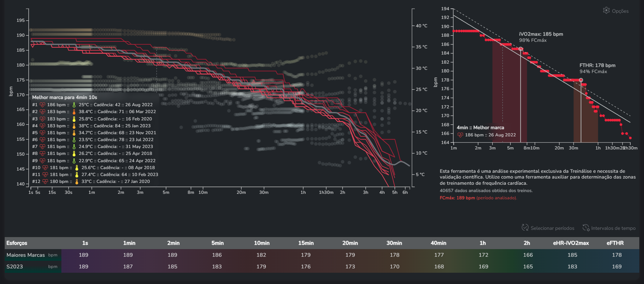Click the 1s column header

pyautogui.click(x=85, y=243)
